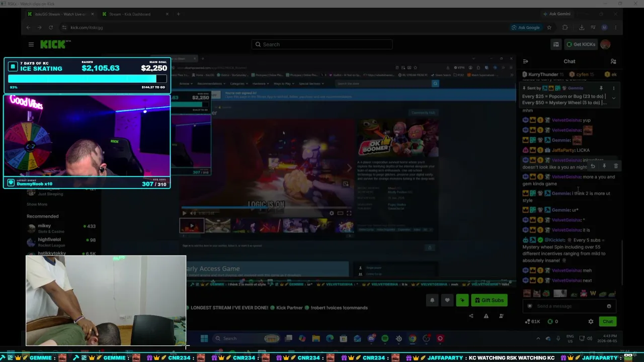Open browser downloads icon
This screenshot has height=362, width=644.
pyautogui.click(x=582, y=28)
